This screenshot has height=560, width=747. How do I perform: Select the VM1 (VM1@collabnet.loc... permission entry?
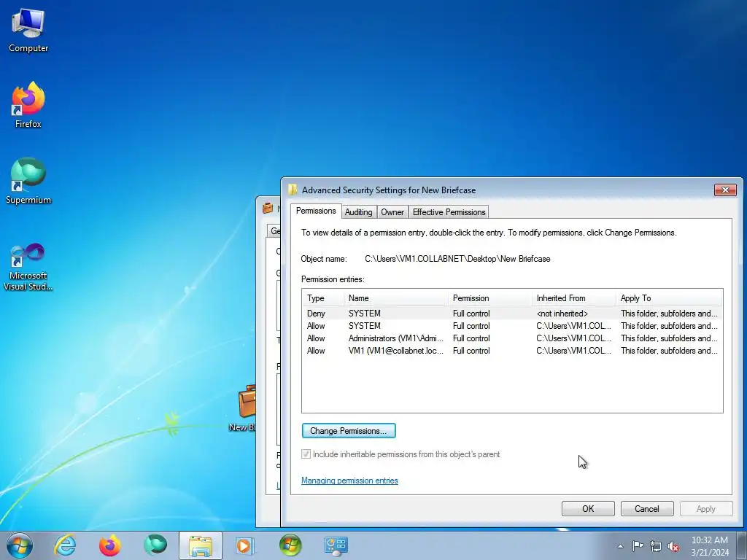(x=512, y=351)
